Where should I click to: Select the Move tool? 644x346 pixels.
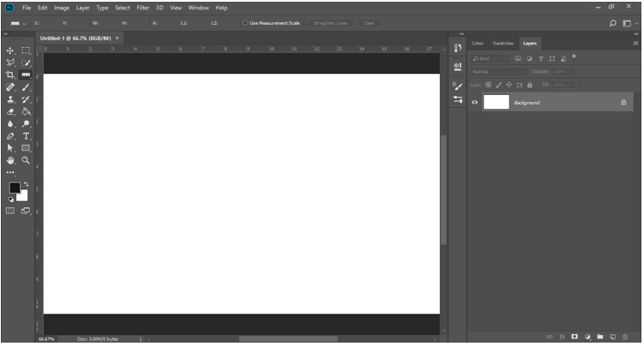(x=10, y=51)
